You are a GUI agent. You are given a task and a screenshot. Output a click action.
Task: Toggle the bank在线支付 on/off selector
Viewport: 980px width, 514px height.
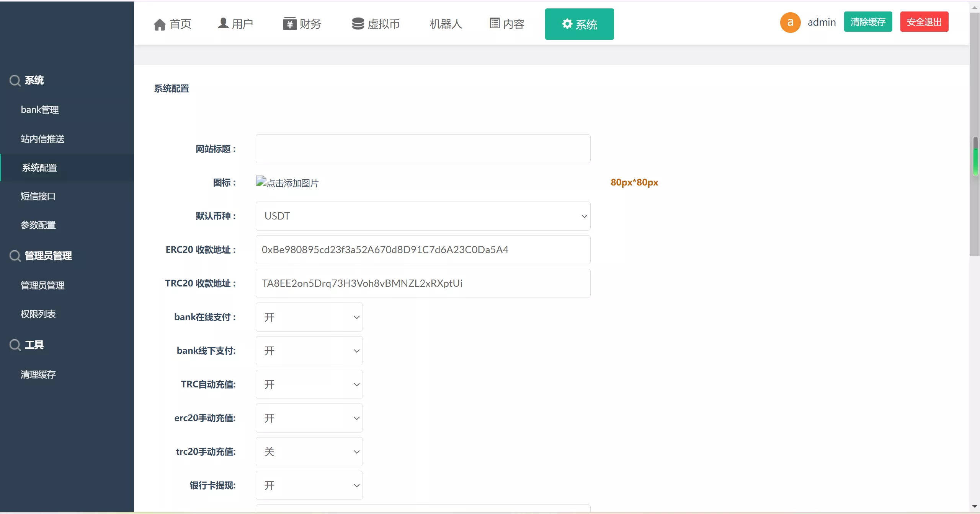tap(309, 317)
